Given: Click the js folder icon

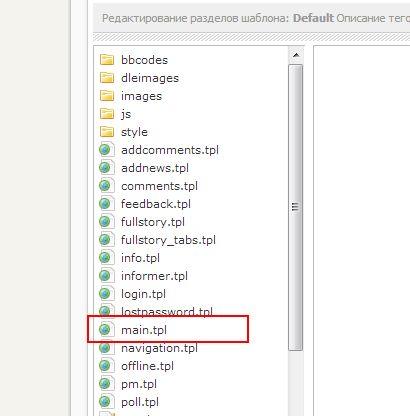Looking at the screenshot, I should (x=107, y=114).
